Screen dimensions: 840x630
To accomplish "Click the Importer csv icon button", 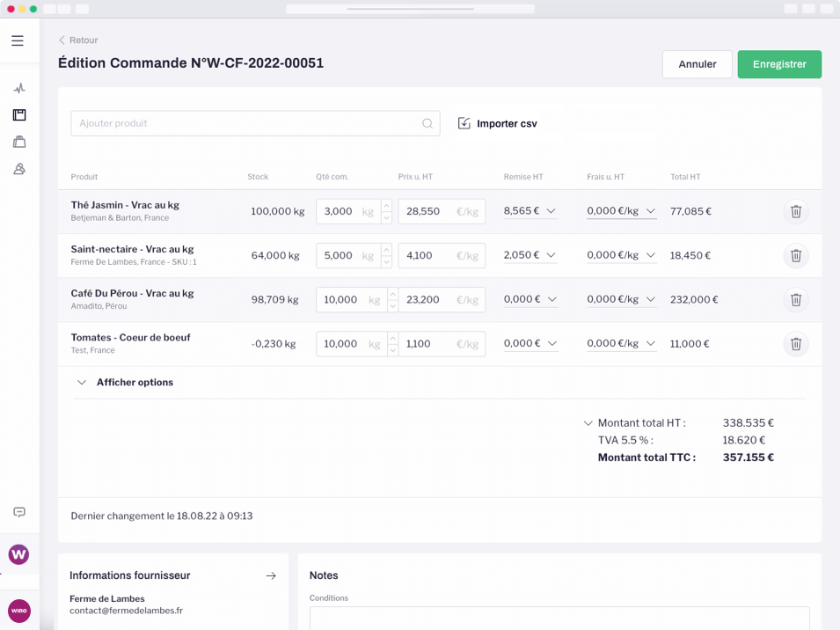I will point(464,123).
